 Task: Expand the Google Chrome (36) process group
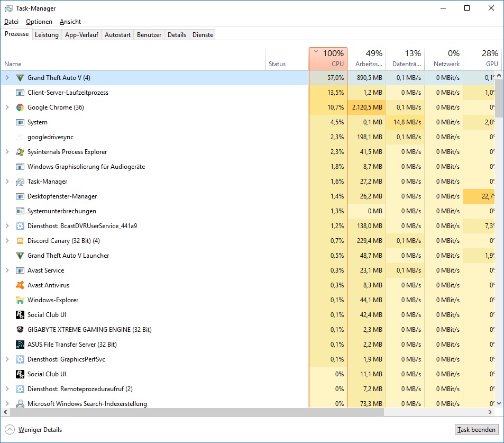[x=7, y=107]
